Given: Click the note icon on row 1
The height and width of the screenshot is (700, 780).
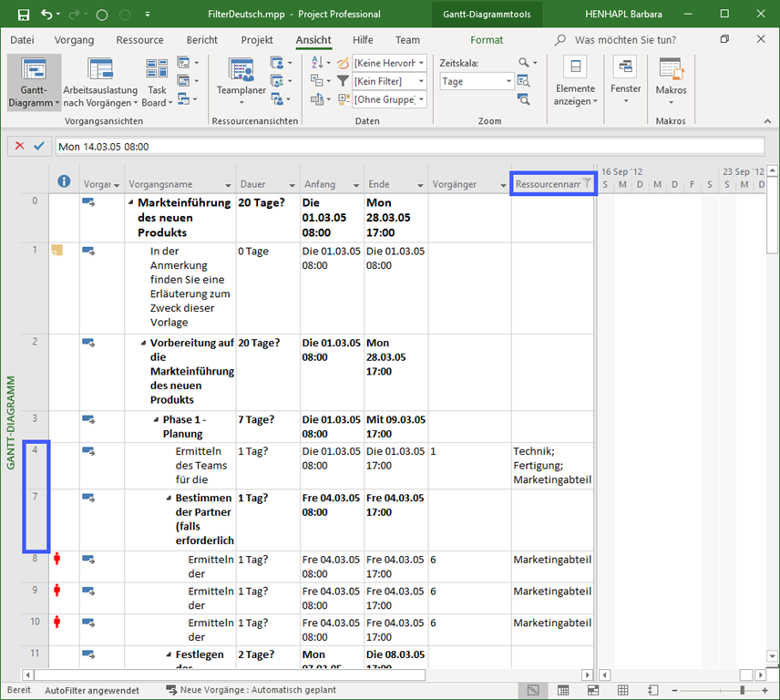Looking at the screenshot, I should point(57,250).
